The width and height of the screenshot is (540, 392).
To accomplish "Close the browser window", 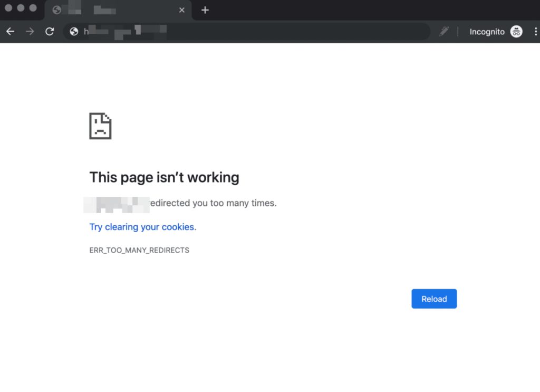I will (x=8, y=8).
